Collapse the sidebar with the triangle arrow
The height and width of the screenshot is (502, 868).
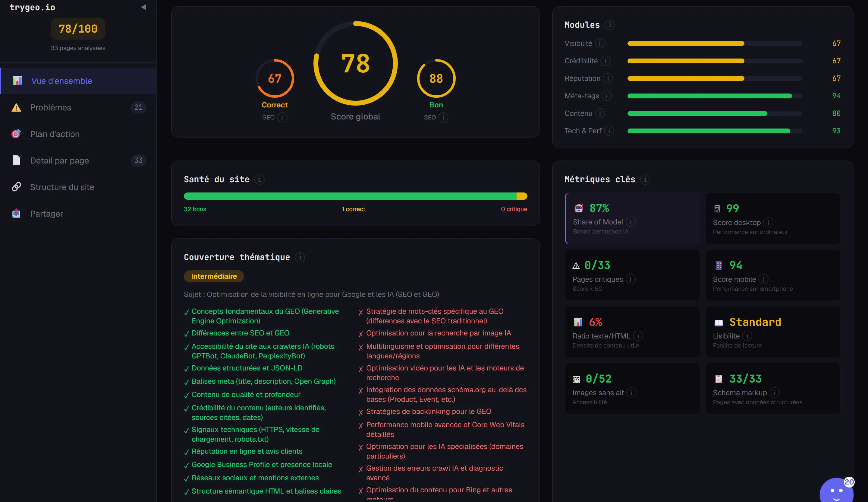(144, 7)
